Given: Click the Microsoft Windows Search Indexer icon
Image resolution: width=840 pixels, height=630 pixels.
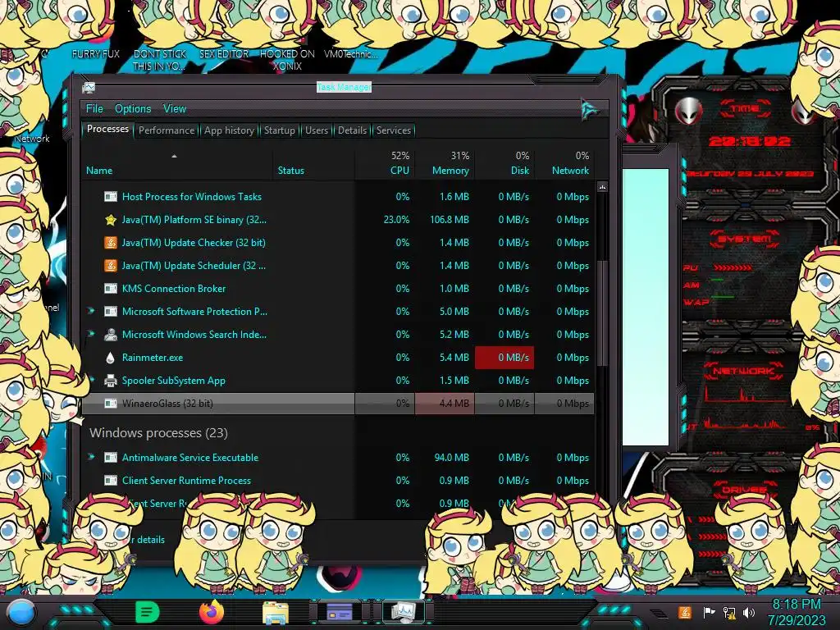Looking at the screenshot, I should click(111, 335).
